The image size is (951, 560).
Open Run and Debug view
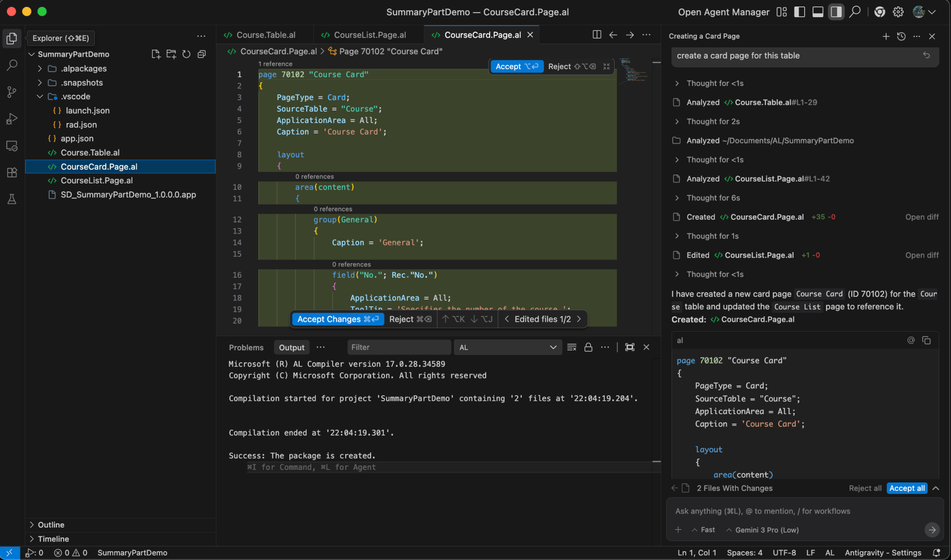coord(12,119)
